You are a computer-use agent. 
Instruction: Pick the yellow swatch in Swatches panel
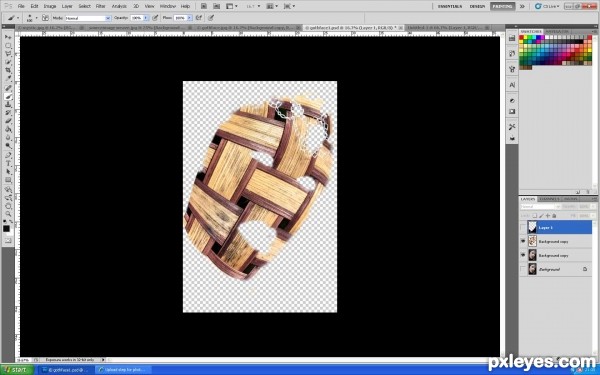point(525,38)
